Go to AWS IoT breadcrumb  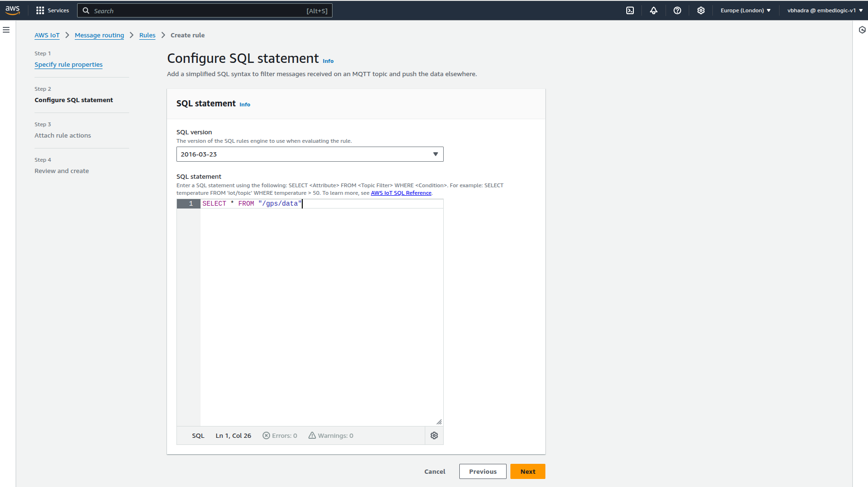(47, 35)
